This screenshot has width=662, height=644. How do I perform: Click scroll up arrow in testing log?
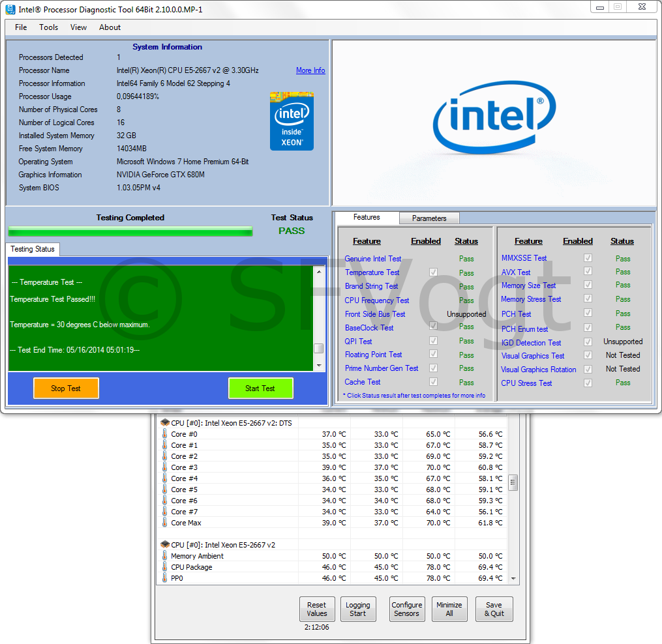pyautogui.click(x=319, y=272)
